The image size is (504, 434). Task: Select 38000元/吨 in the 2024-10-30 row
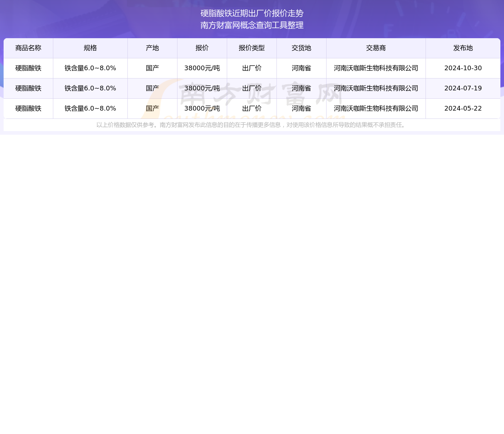[x=202, y=68]
